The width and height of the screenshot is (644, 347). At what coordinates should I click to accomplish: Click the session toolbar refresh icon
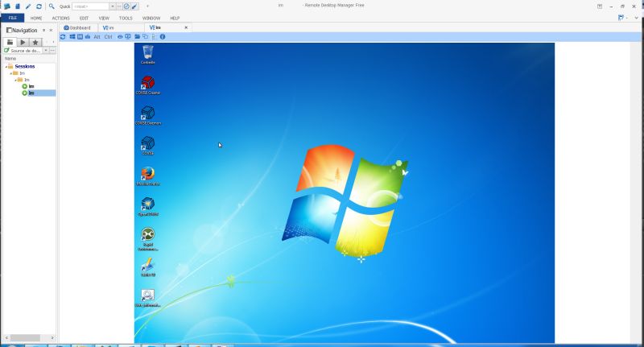(x=63, y=36)
